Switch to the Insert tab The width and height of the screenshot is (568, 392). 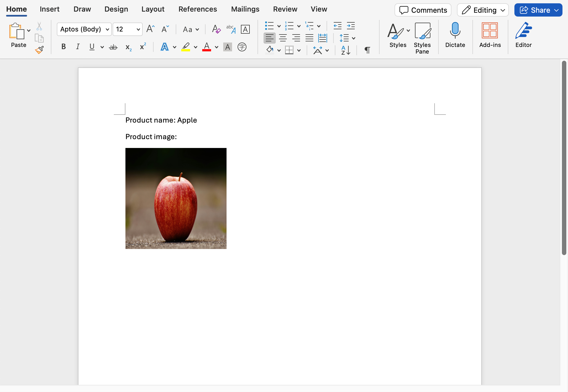pyautogui.click(x=49, y=9)
